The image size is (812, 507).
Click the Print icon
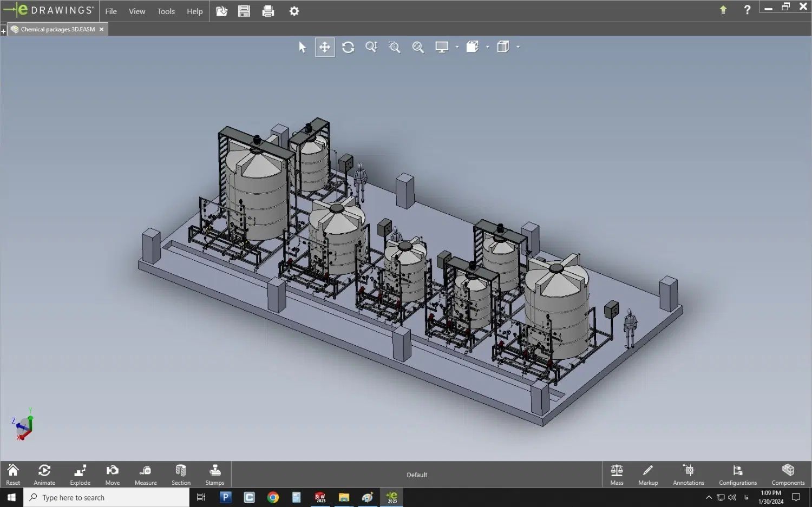click(268, 11)
